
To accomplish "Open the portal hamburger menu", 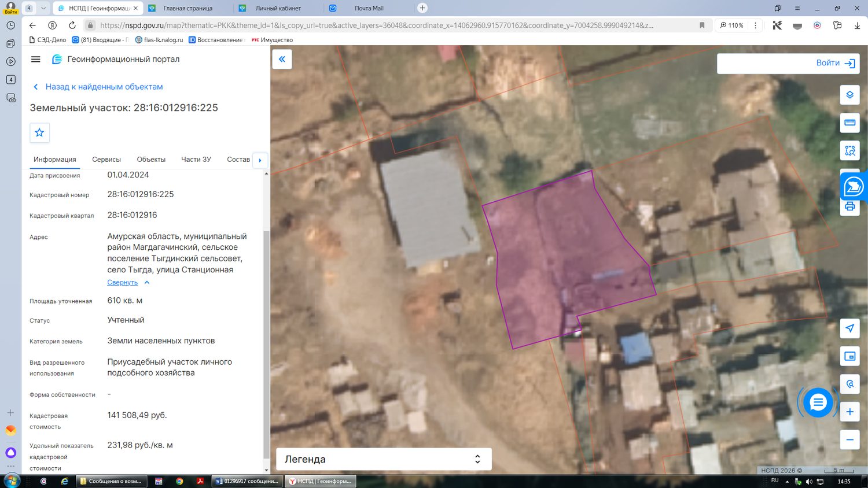I will pos(35,59).
